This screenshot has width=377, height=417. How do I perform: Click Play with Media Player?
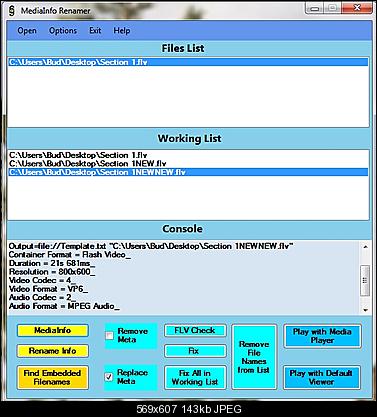(322, 336)
